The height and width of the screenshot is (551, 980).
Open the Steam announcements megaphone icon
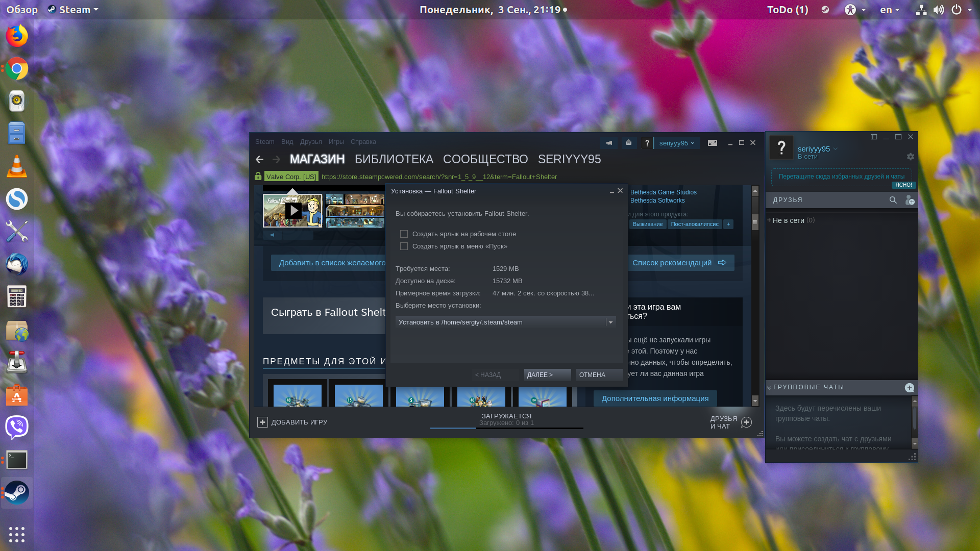(x=609, y=143)
